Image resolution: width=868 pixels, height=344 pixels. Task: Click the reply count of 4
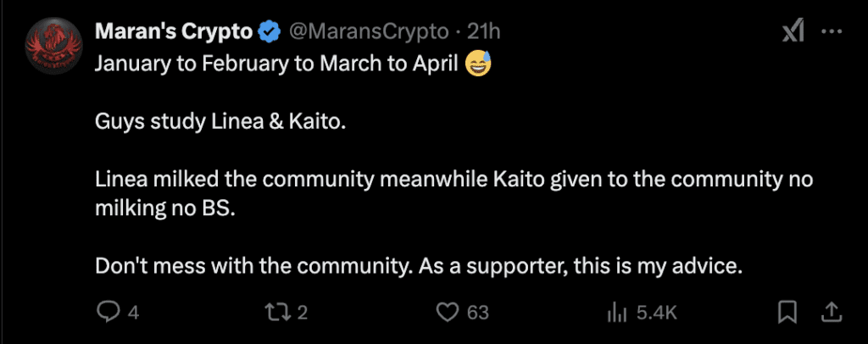(x=132, y=313)
